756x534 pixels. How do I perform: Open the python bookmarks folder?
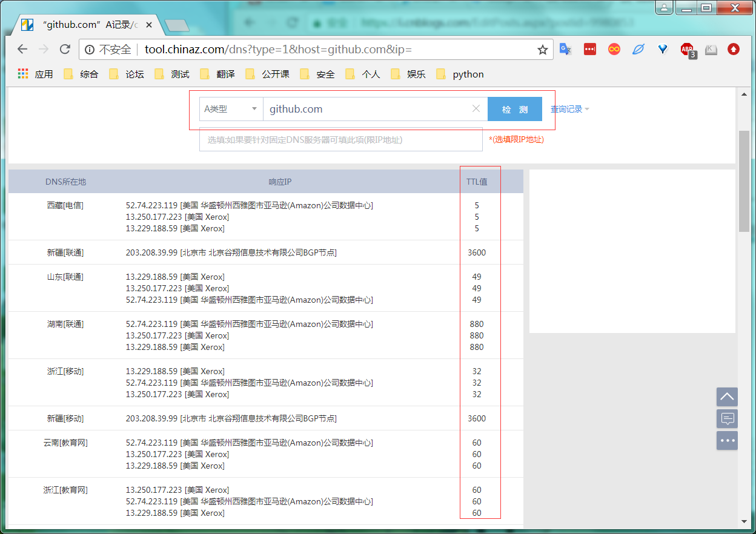(460, 74)
